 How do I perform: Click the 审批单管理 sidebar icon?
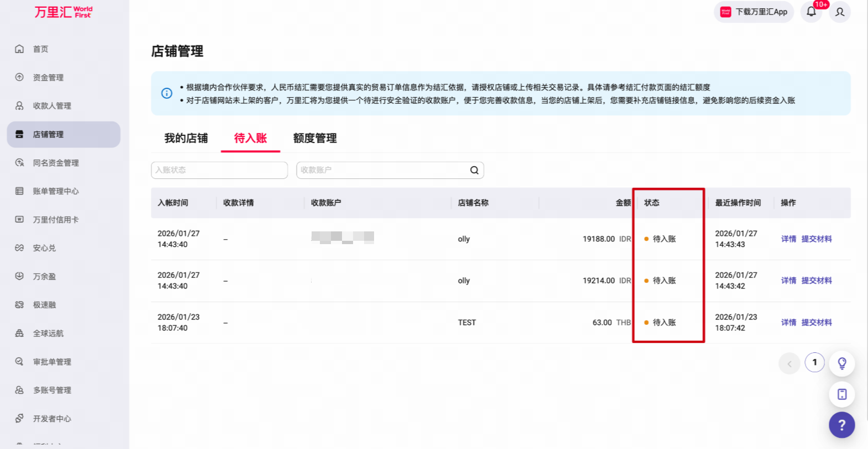pos(19,362)
